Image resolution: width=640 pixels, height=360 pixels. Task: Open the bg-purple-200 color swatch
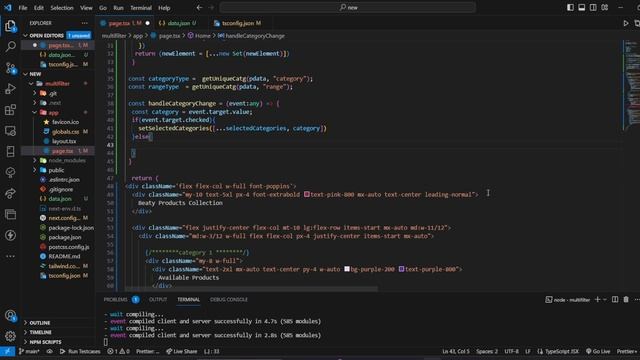(x=347, y=269)
